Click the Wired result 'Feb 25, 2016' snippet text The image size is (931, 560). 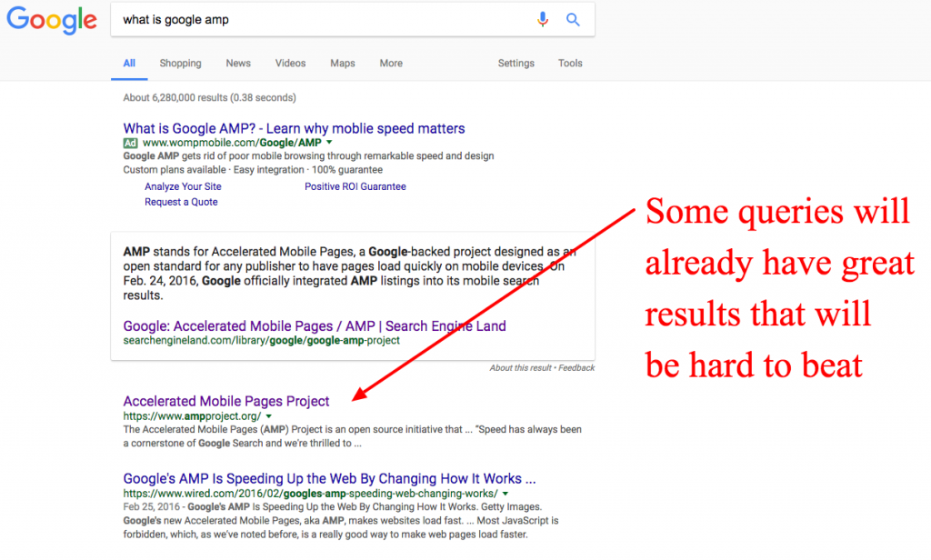pos(341,521)
